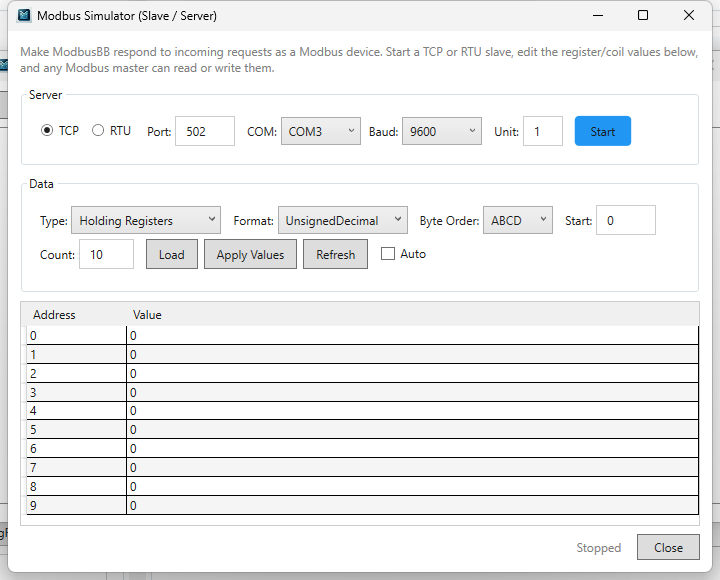Select the value cell for address 5

coord(412,429)
